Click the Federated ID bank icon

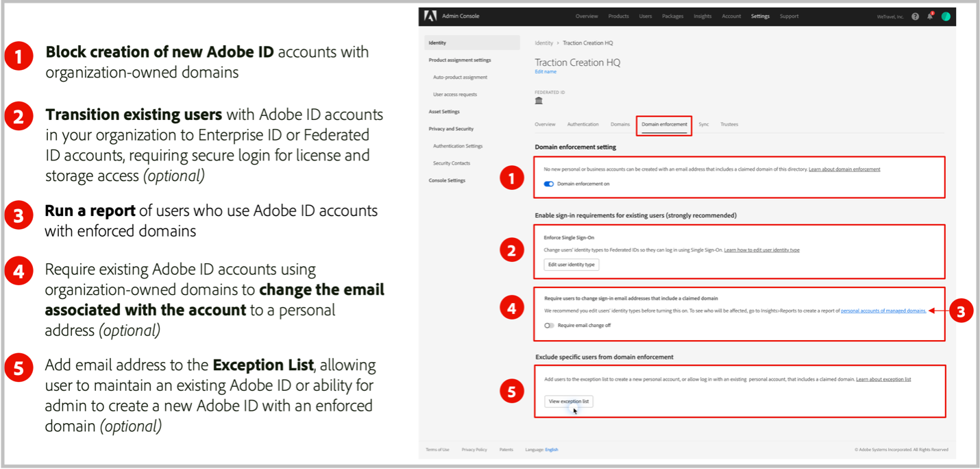(540, 100)
